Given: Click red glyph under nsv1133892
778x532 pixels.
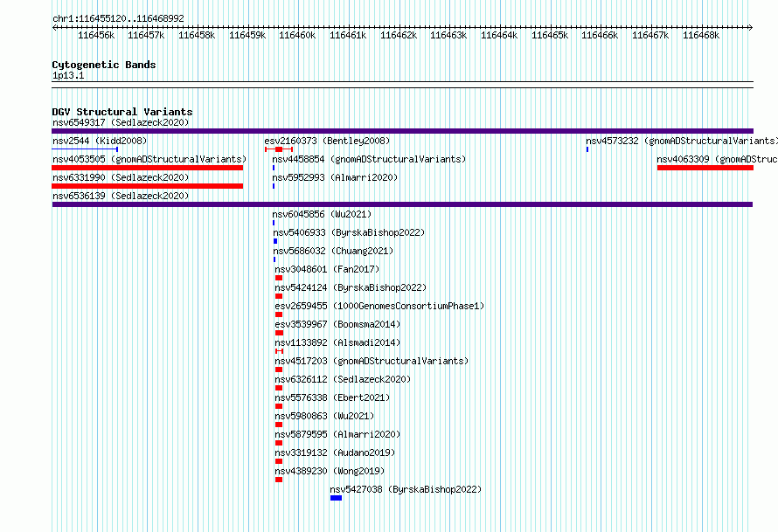Looking at the screenshot, I should [x=280, y=351].
